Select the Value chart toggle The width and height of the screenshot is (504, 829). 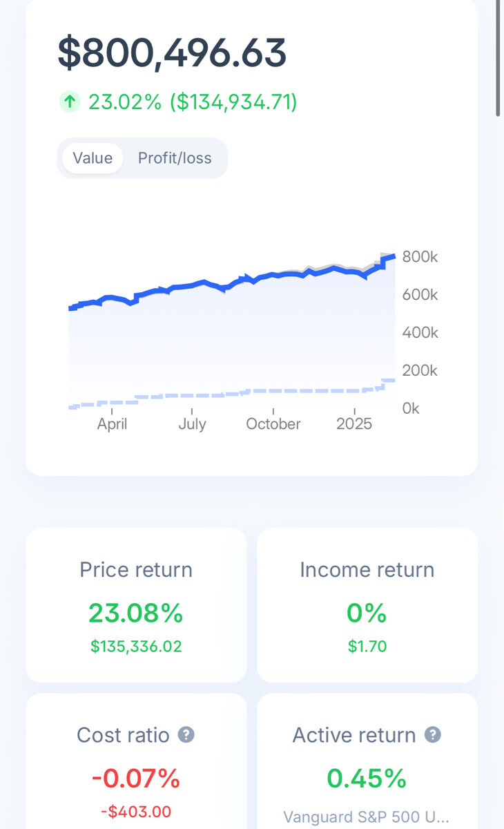click(93, 158)
